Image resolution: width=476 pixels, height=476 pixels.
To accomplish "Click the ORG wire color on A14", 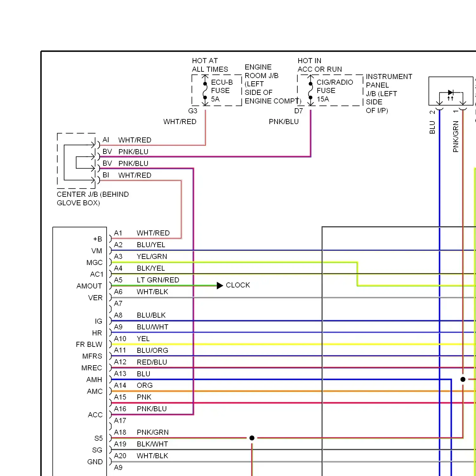I will [x=145, y=386].
